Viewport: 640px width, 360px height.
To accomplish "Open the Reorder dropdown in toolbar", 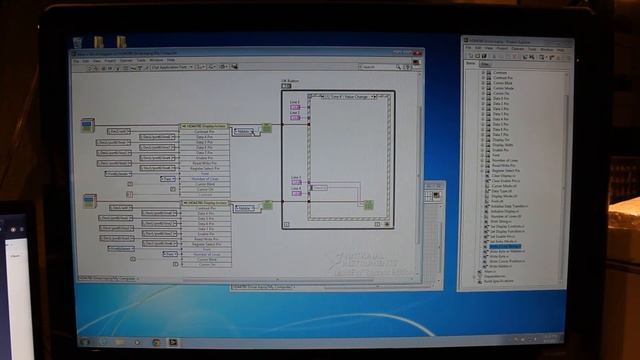I will pyautogui.click(x=224, y=67).
